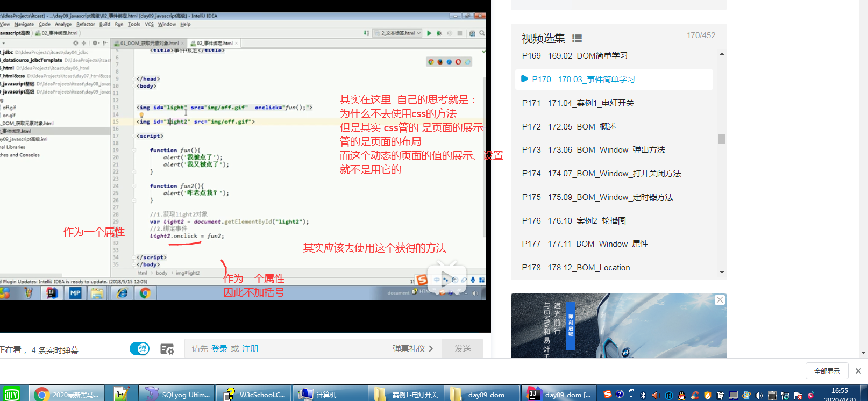Open in Chrome from editor browser popup

pyautogui.click(x=431, y=62)
